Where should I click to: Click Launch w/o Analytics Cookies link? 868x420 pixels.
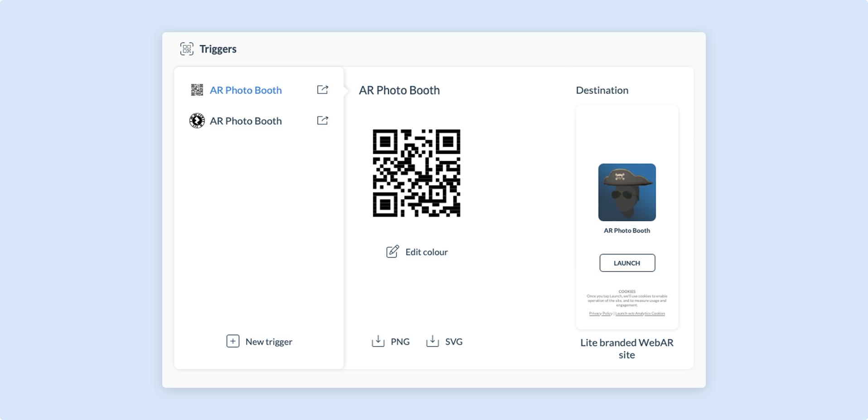[x=640, y=313]
